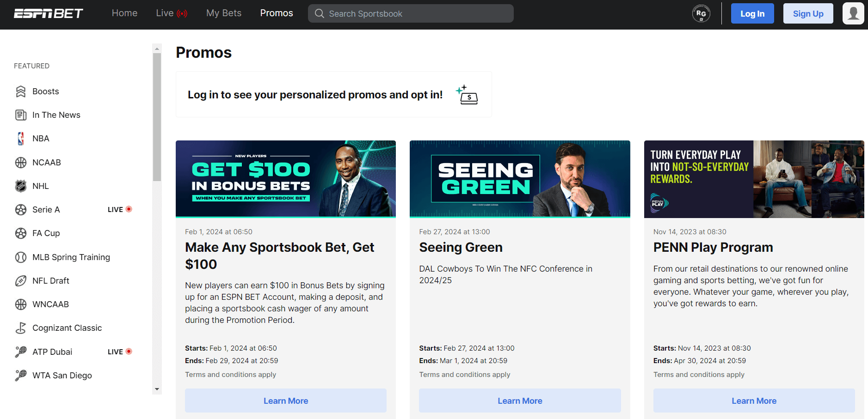Select the Promos tab
Screen dimensions: 868x419
pyautogui.click(x=277, y=13)
